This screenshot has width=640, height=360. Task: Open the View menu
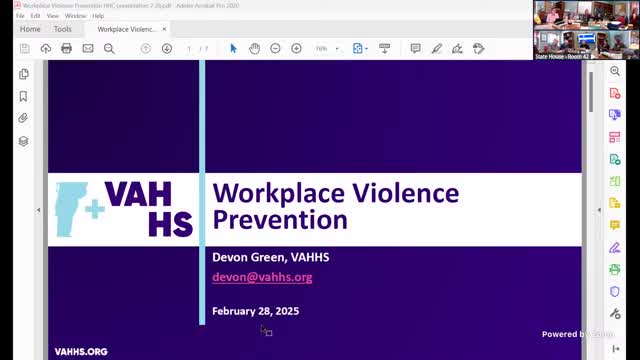click(x=53, y=16)
